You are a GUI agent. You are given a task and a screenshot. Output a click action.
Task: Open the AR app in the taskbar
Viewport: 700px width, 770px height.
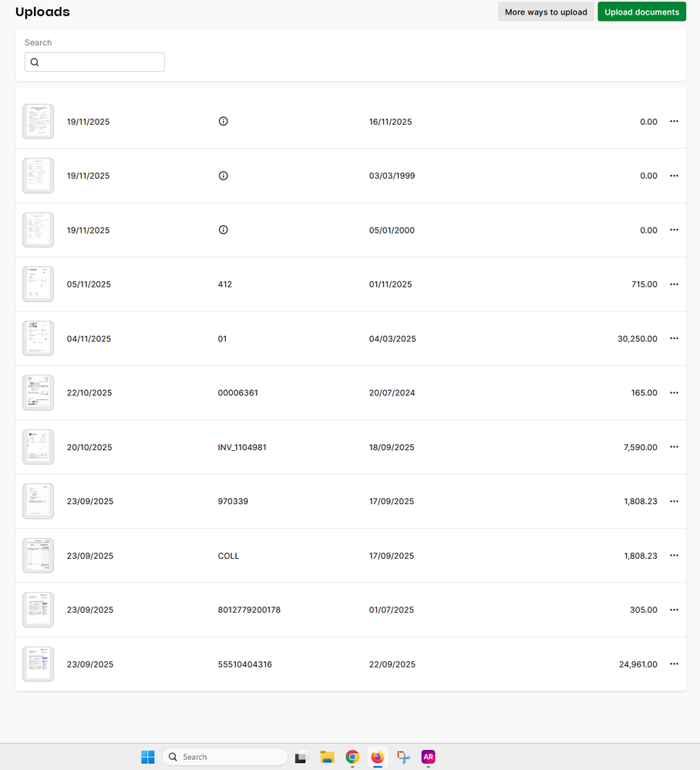coord(428,757)
